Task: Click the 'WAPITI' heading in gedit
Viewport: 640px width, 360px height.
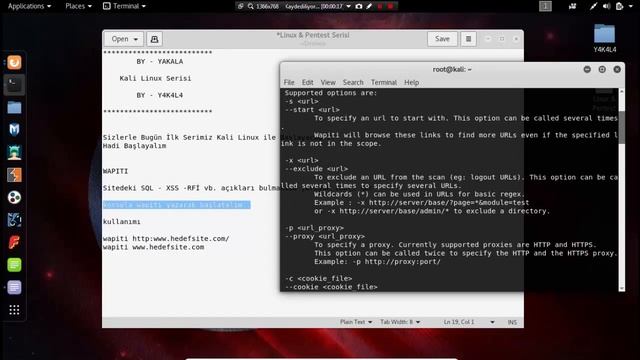Action: click(116, 171)
